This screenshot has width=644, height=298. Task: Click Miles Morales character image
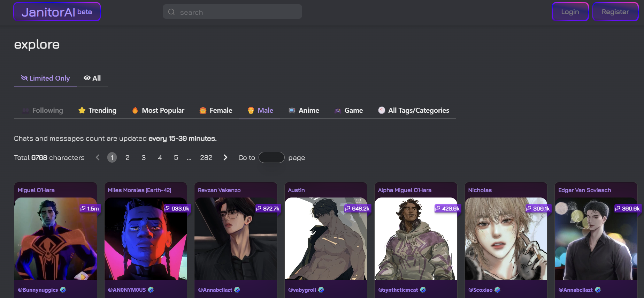(x=146, y=239)
